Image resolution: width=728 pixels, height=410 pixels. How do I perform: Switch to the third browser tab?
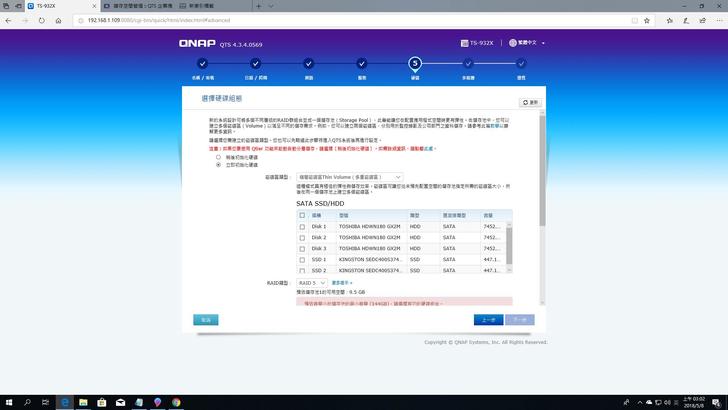[214, 6]
